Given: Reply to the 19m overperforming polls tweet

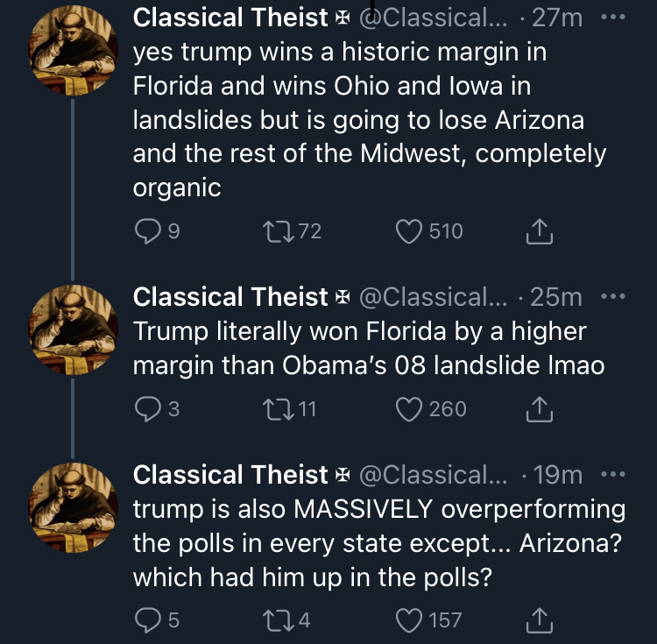Looking at the screenshot, I should tap(147, 620).
